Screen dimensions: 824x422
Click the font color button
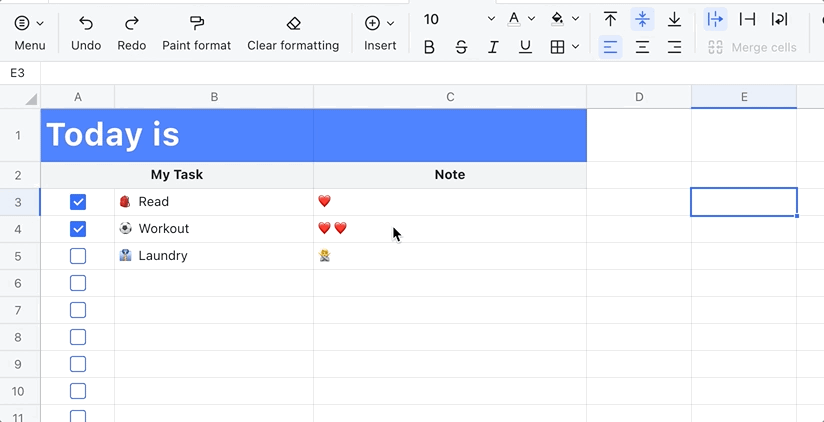[514, 19]
